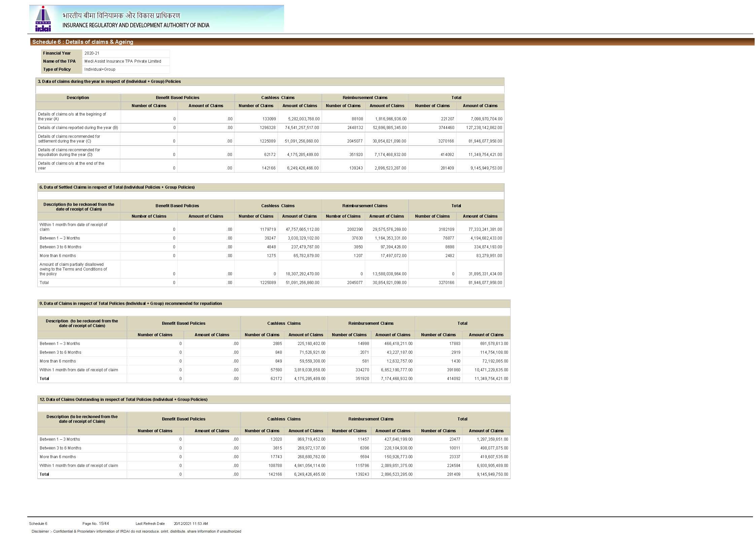Click Benefit Based Policies header in section 9
Image resolution: width=756 pixels, height=535 pixels.
click(183, 323)
